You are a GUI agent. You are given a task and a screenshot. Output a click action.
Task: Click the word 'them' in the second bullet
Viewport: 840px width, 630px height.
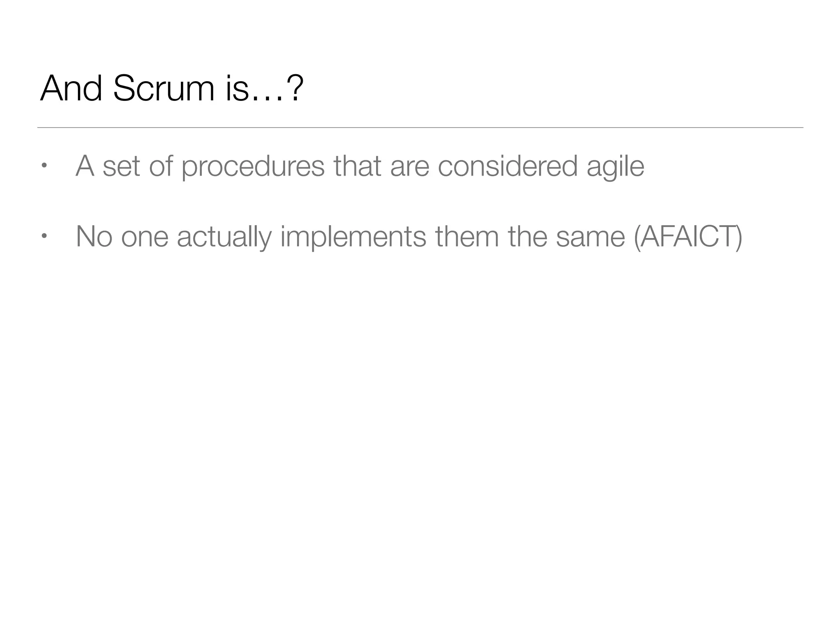coord(467,237)
